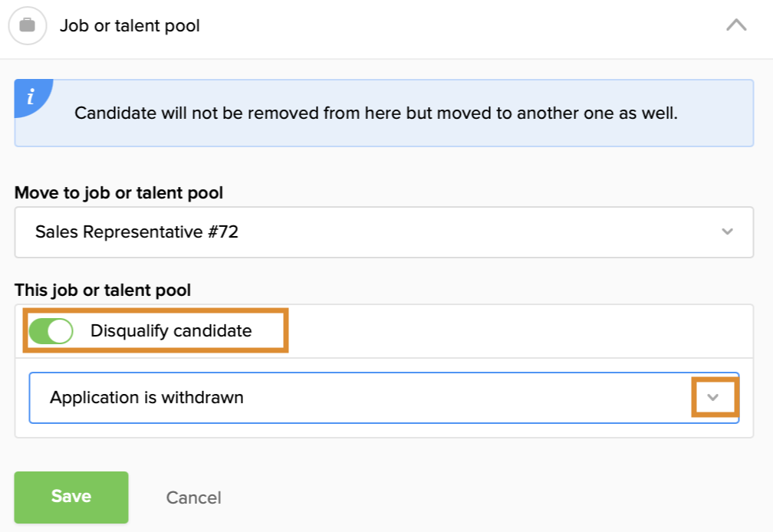773x532 pixels.
Task: Click the Disqualify candidate label text
Action: (171, 331)
